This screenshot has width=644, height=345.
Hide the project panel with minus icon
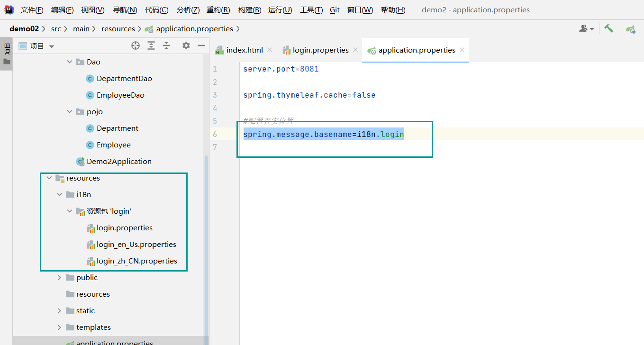(201, 45)
